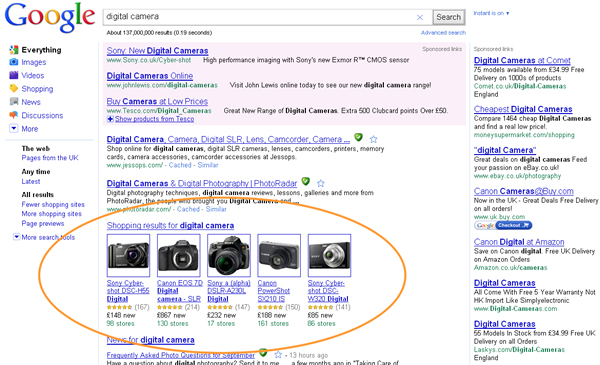Screen dimensions: 600x365
Task: Open Similar link for jessops.com result
Action: 208,165
